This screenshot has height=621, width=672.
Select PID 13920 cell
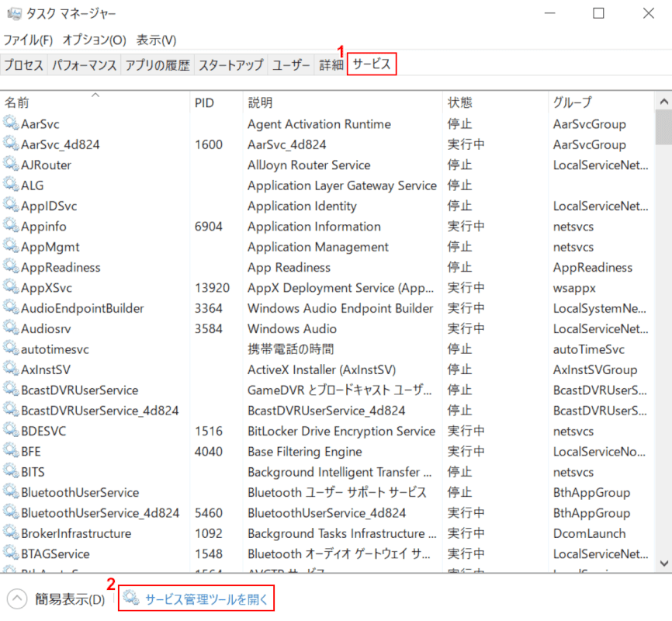coord(212,287)
